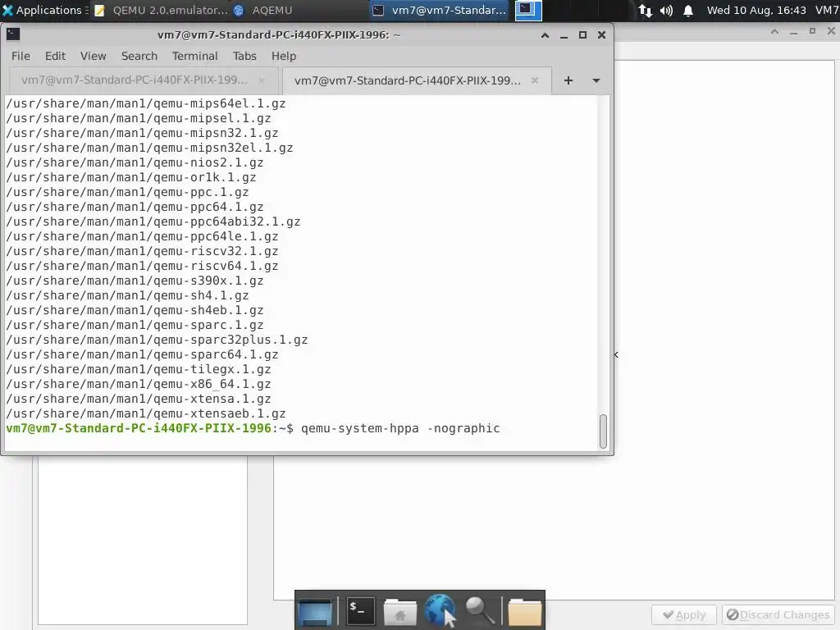Open the Terminal menu
This screenshot has width=840, height=630.
(195, 56)
